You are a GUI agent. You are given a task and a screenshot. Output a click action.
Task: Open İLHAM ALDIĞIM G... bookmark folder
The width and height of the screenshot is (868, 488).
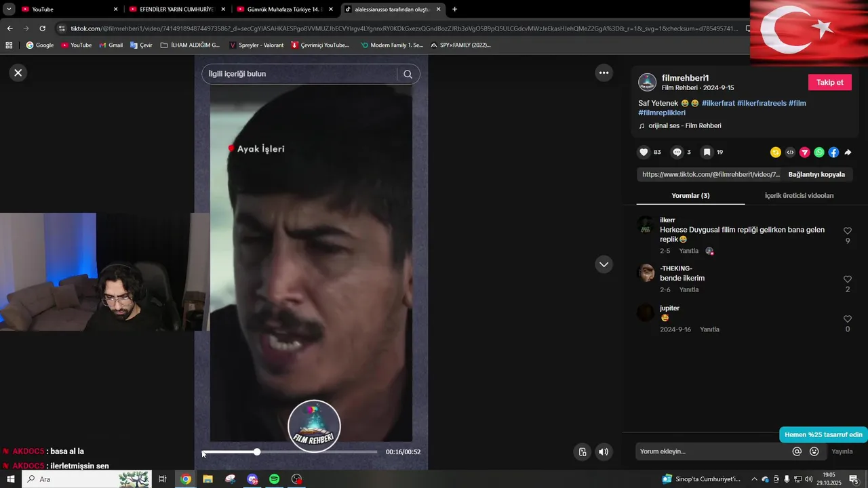click(190, 45)
